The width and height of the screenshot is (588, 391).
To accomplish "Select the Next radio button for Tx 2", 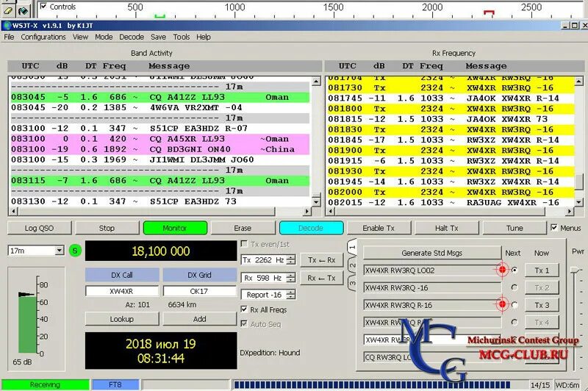I will pyautogui.click(x=514, y=287).
